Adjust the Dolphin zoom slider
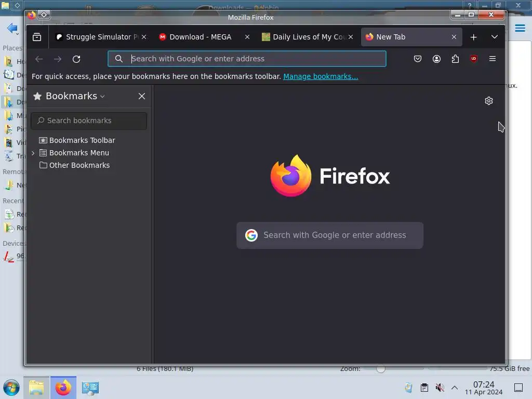The width and height of the screenshot is (532, 399). tap(380, 369)
